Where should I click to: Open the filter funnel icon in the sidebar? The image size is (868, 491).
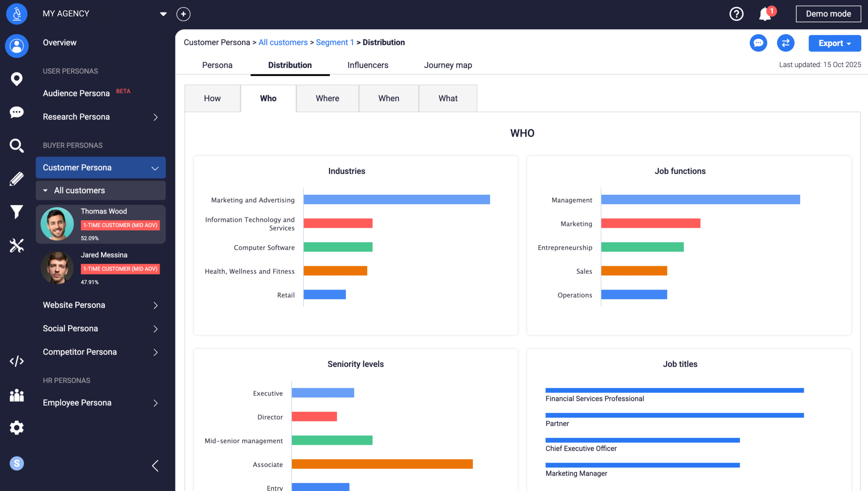point(17,212)
